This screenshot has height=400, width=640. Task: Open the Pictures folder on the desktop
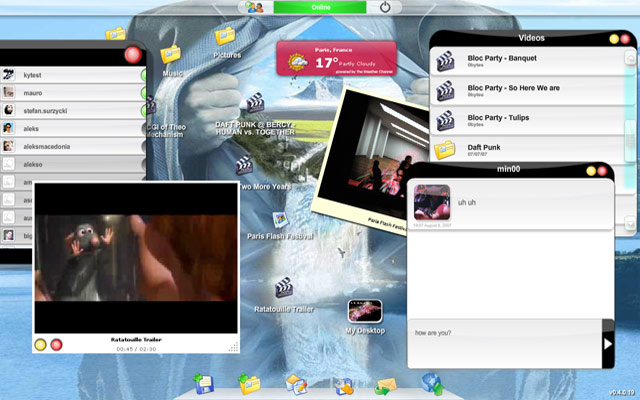click(x=225, y=36)
